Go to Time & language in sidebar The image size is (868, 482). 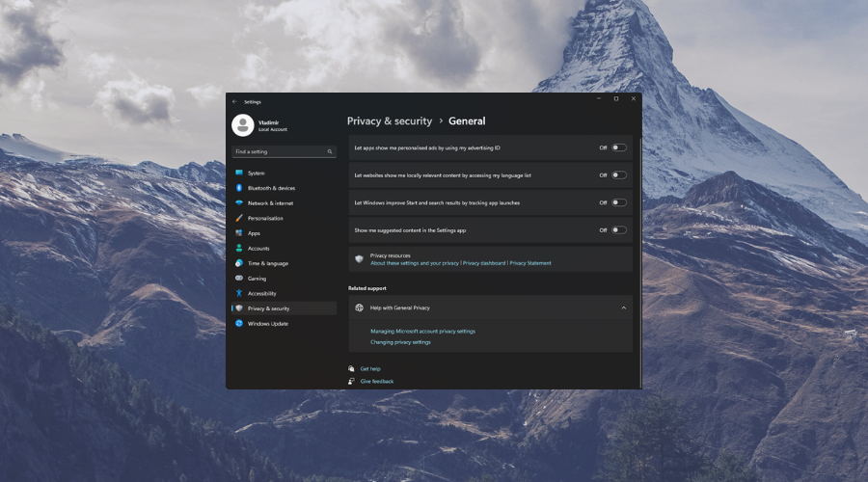coord(267,263)
